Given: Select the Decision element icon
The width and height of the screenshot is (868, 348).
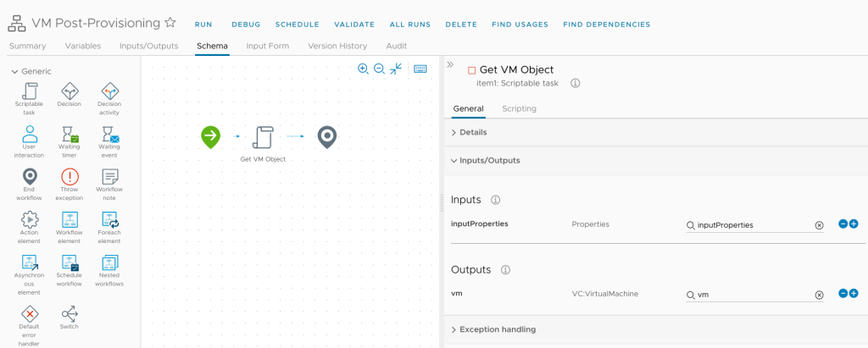Looking at the screenshot, I should [x=70, y=91].
